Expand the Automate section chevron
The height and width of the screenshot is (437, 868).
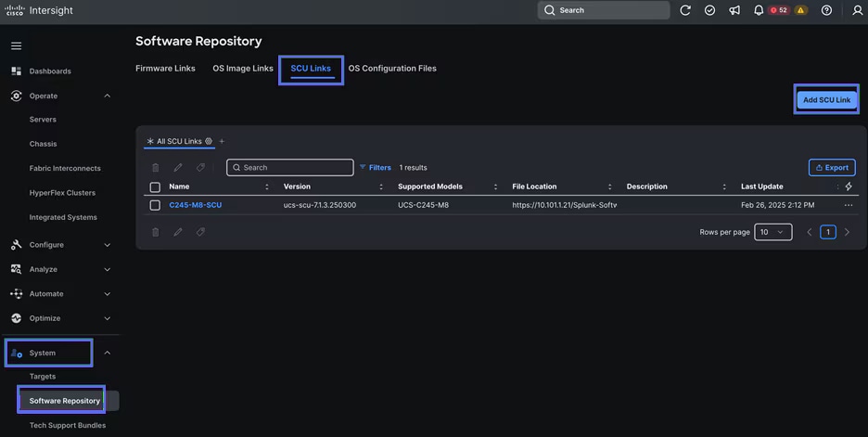[x=108, y=293]
